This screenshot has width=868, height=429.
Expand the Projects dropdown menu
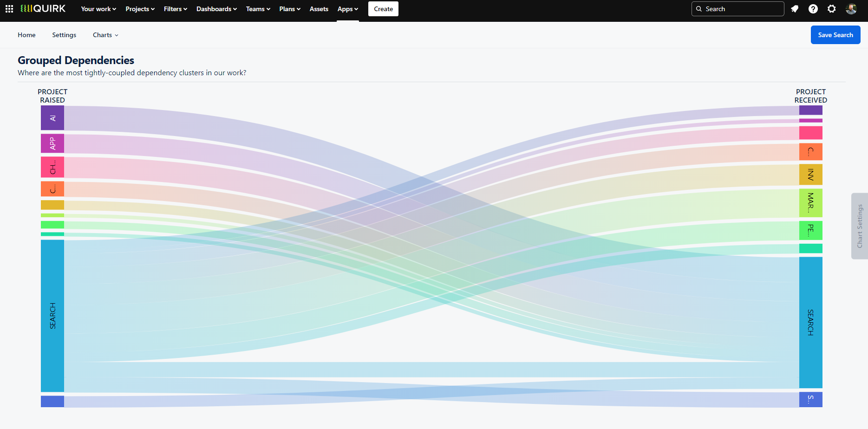[x=140, y=9]
